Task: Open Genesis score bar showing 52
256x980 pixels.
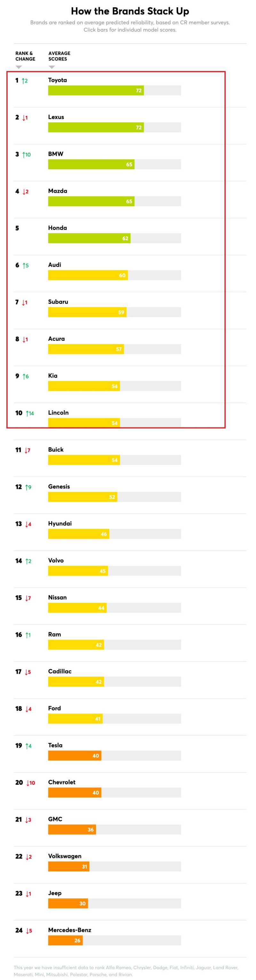Action: pos(83,497)
